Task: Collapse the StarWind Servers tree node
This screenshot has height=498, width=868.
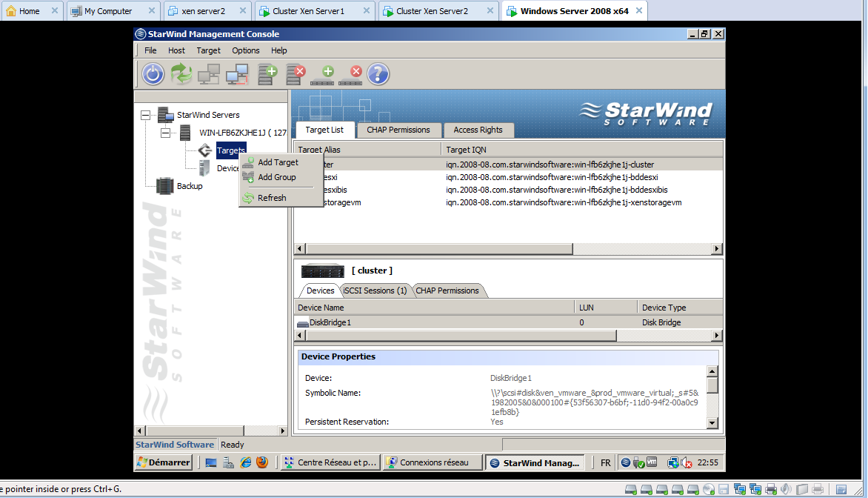Action: pos(145,115)
